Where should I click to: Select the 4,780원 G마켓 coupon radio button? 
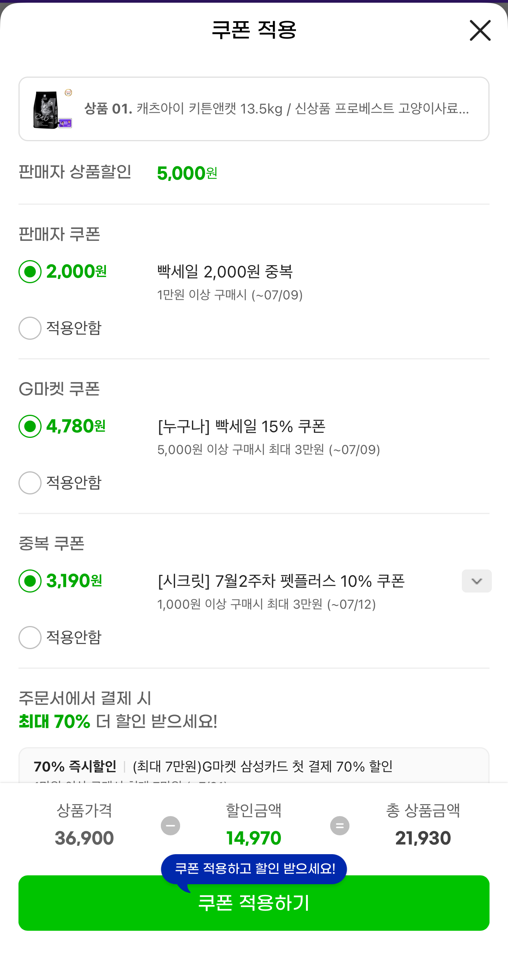pos(30,426)
